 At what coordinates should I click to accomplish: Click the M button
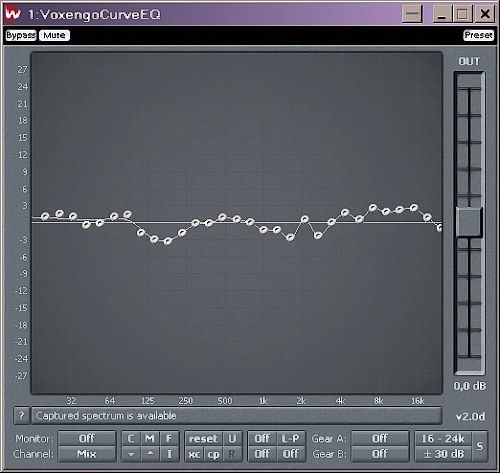pos(150,438)
